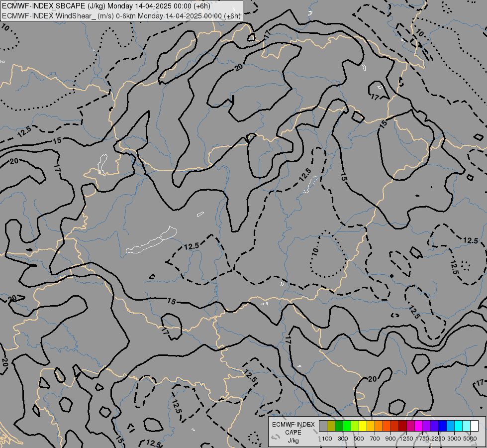This screenshot has height=448, width=487.
Task: Click the J/kg unit label in legend
Action: pos(293,441)
